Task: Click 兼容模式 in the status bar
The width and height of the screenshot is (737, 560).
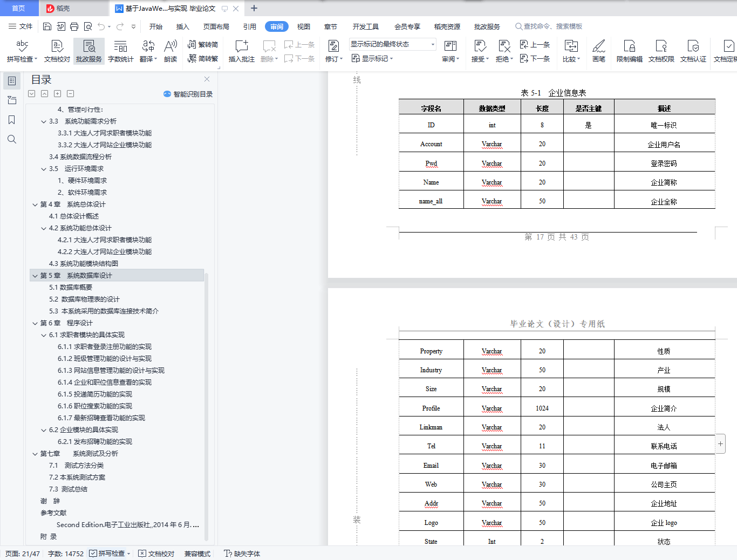Action: click(x=197, y=554)
